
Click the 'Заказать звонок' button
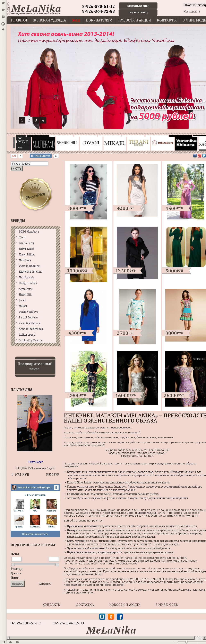pyautogui.click(x=138, y=6)
